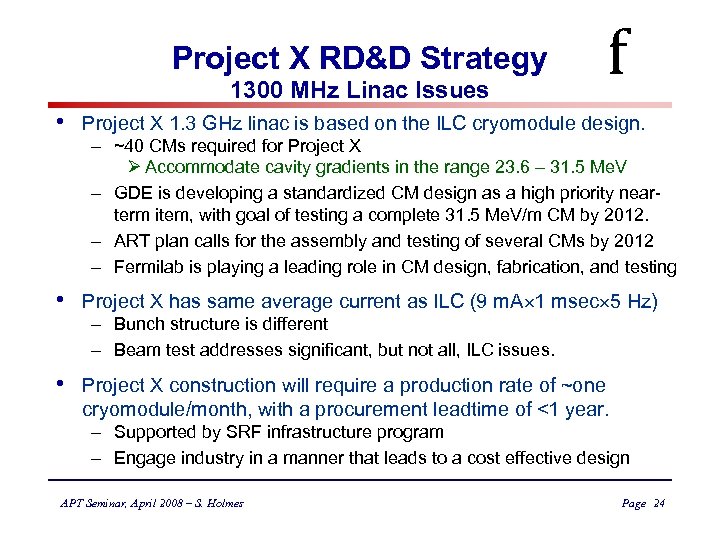Click the 'Project X construction will require' line
Image resolution: width=720 pixels, height=540 pixels.
click(x=343, y=386)
